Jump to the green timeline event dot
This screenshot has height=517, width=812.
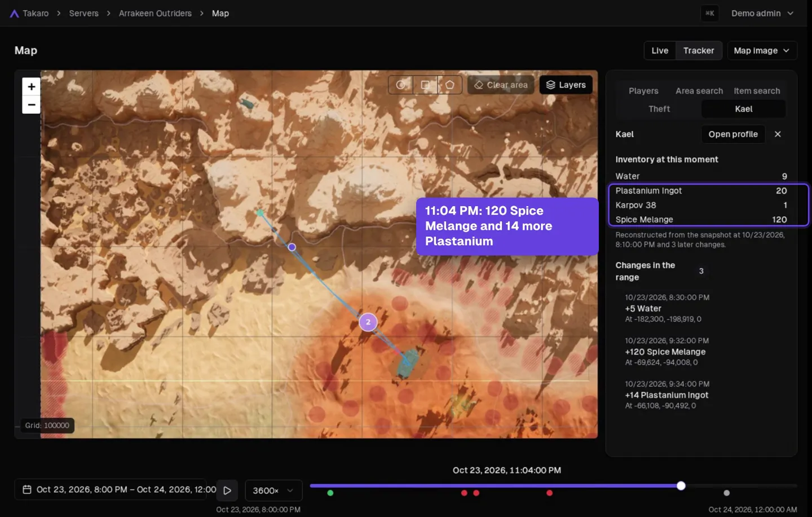(x=330, y=493)
